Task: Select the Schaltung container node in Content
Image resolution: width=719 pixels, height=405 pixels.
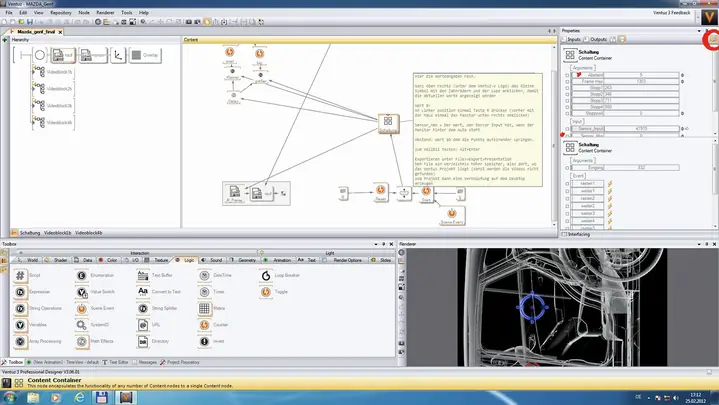Action: click(x=387, y=121)
